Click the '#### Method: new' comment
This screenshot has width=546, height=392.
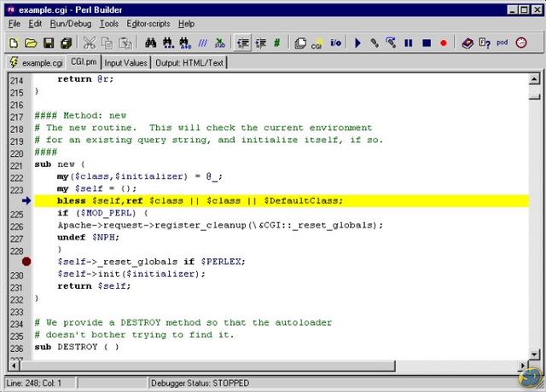[80, 116]
